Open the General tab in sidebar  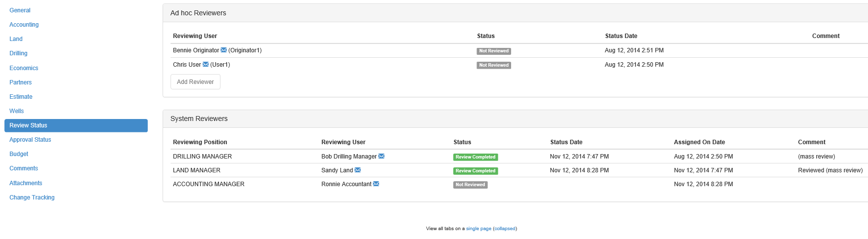click(x=20, y=10)
